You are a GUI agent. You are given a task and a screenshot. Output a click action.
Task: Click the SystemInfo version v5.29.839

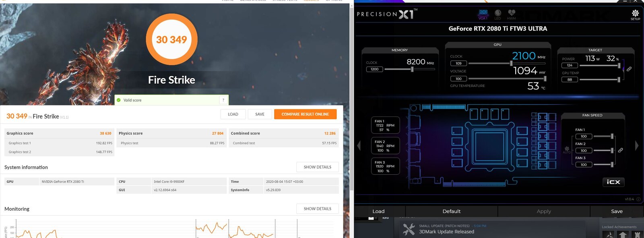pyautogui.click(x=273, y=190)
